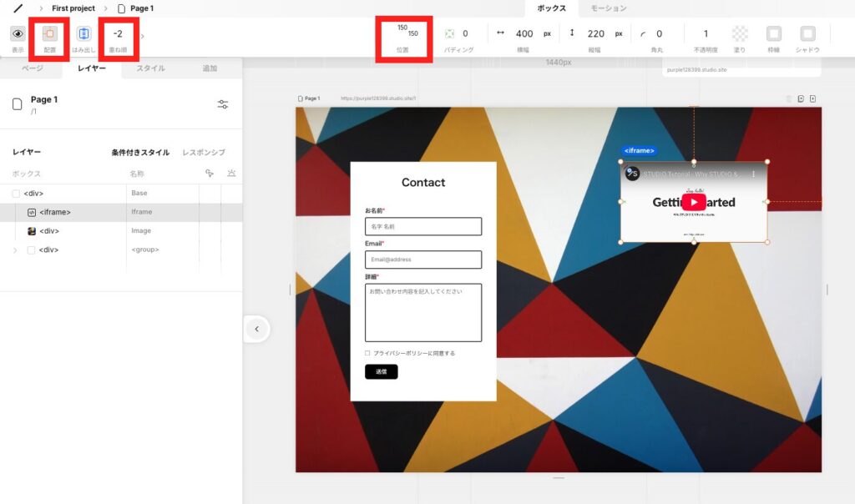The image size is (855, 504).
Task: Select the Base <div> layer row
Action: click(x=121, y=194)
